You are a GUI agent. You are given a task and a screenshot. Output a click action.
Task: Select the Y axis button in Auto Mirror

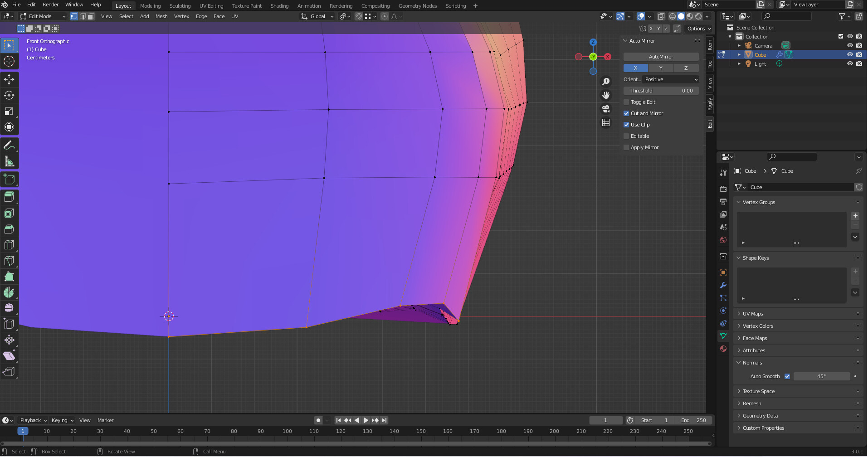661,68
